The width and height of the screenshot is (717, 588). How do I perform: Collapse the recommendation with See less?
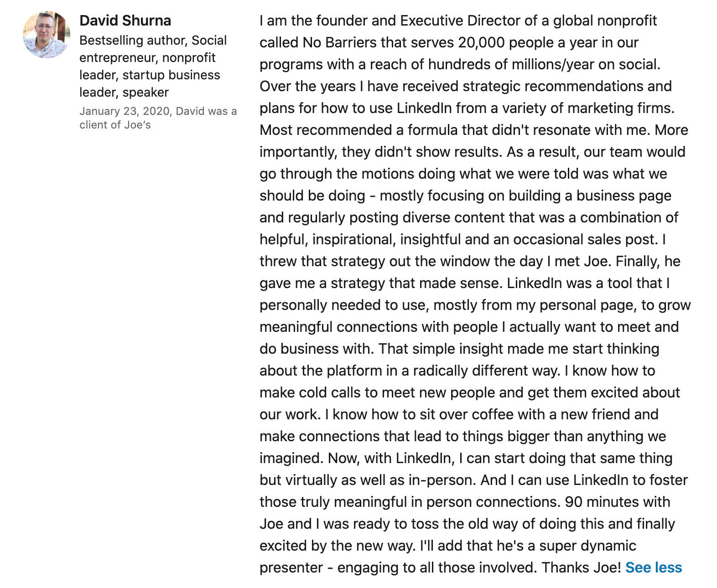point(654,567)
